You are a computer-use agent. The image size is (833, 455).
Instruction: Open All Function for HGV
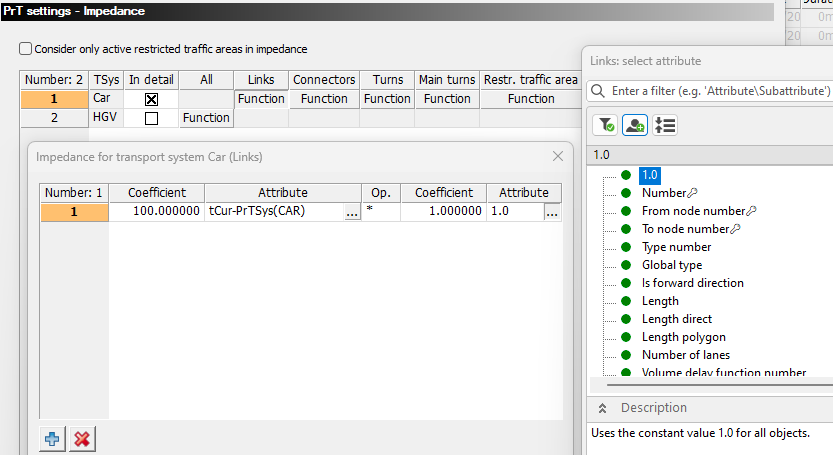pyautogui.click(x=206, y=117)
